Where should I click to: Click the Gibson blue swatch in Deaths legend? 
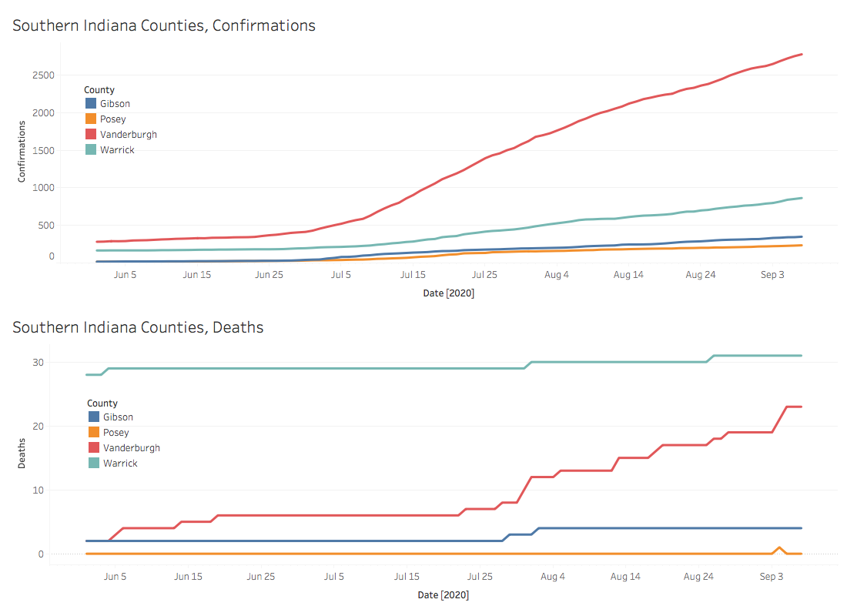click(93, 417)
